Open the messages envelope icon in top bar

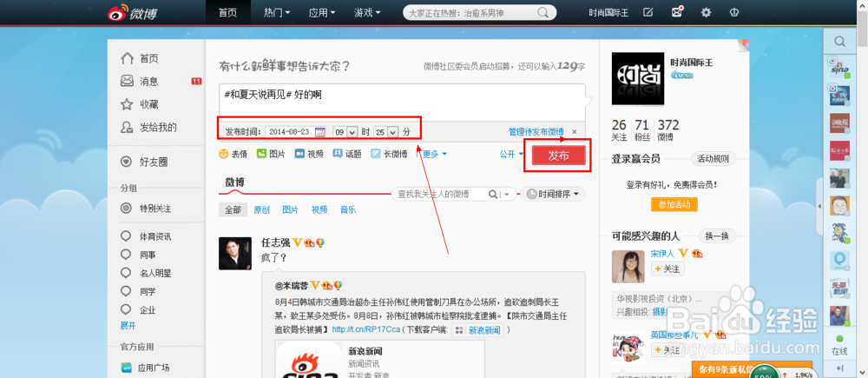pyautogui.click(x=677, y=11)
